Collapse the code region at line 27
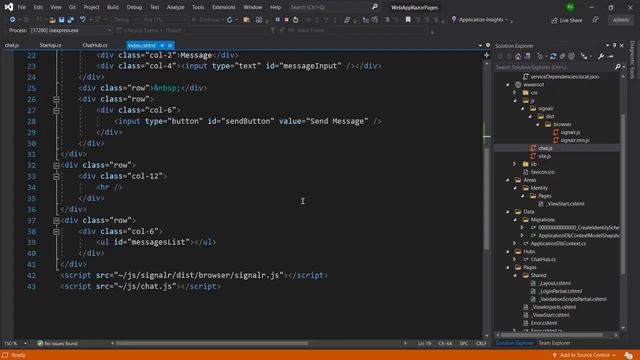This screenshot has height=360, width=640. (x=56, y=110)
